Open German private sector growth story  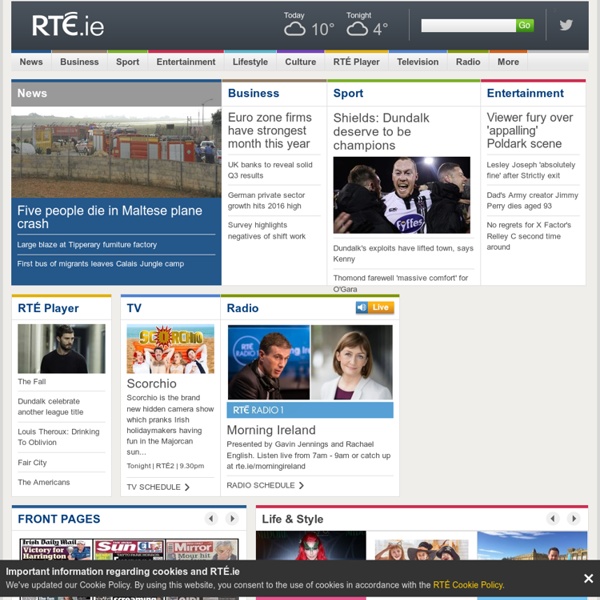[x=266, y=201]
